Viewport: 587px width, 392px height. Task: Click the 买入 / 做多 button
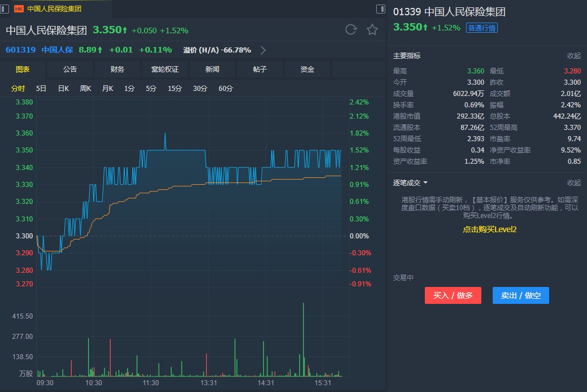[x=453, y=295]
